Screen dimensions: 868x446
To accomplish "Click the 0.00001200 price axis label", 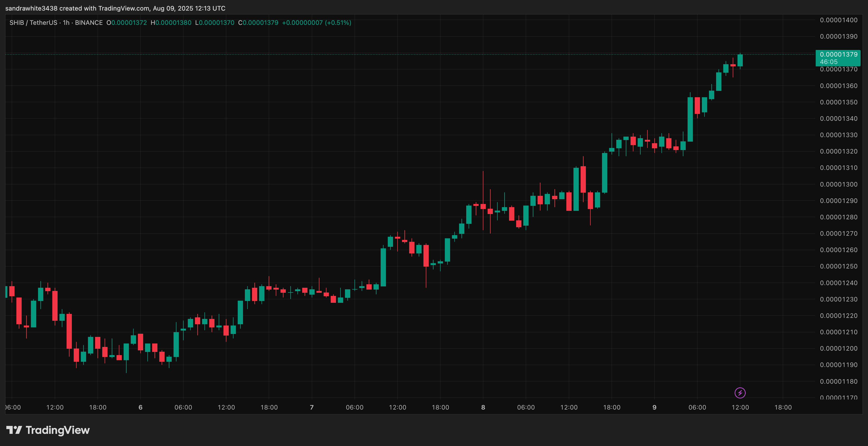I will [x=838, y=349].
